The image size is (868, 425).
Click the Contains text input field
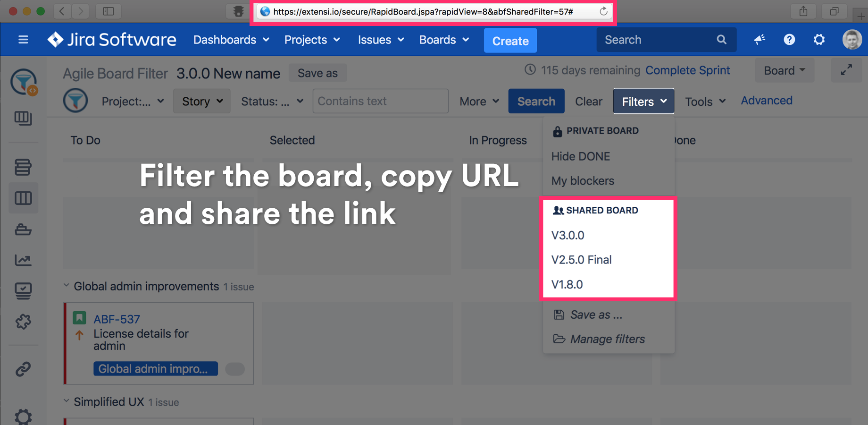point(380,101)
